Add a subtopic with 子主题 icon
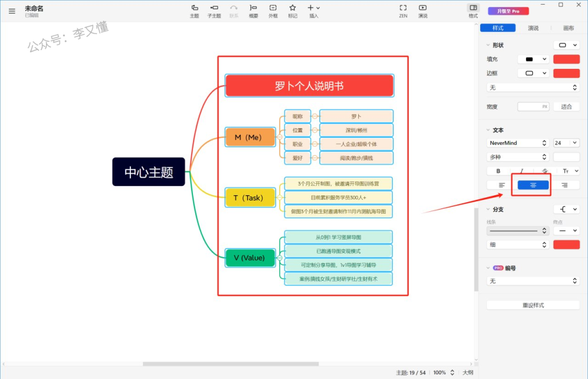588x379 pixels. coord(214,10)
